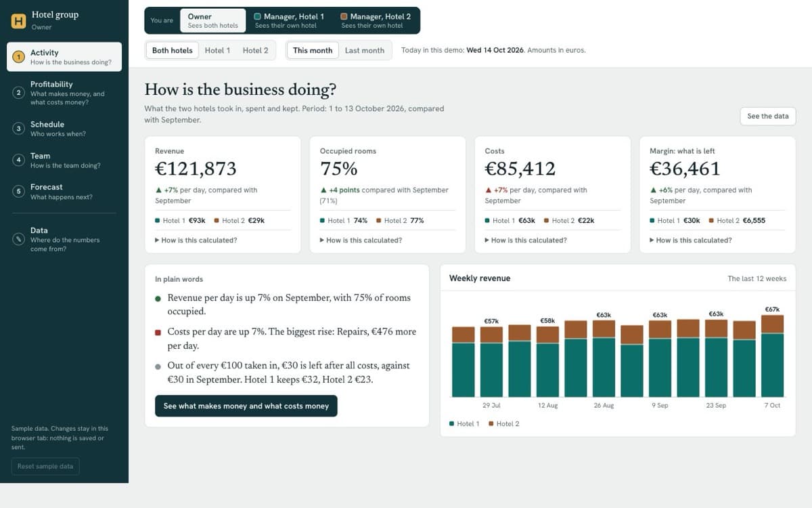Image resolution: width=812 pixels, height=508 pixels.
Task: Click the brown Hotel 2 legend swatch under chart
Action: click(491, 424)
